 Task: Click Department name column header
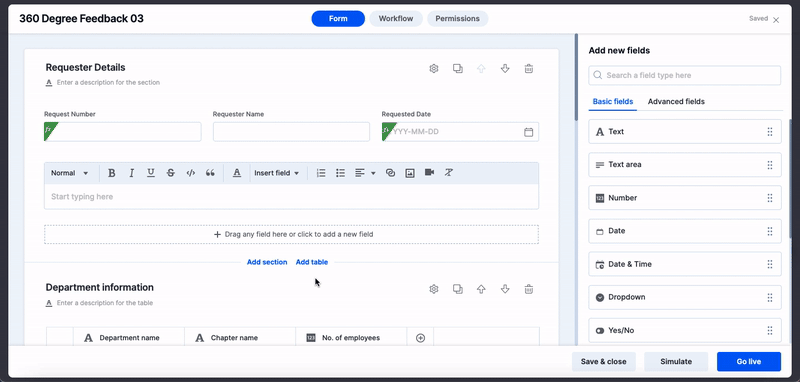(129, 338)
